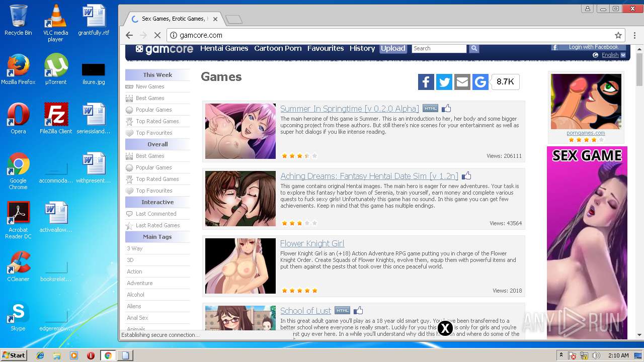The image size is (644, 362).
Task: Stop page loading with the X button
Action: (x=157, y=35)
